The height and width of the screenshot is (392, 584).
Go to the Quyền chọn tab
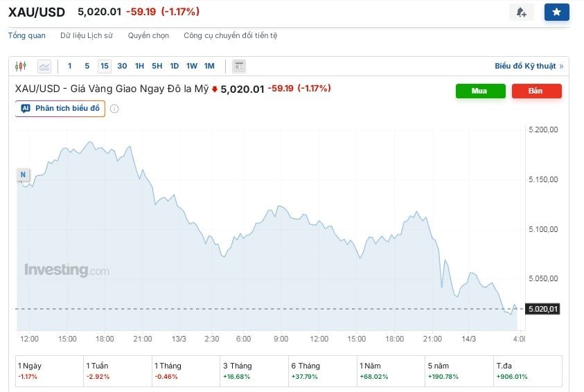click(x=148, y=35)
